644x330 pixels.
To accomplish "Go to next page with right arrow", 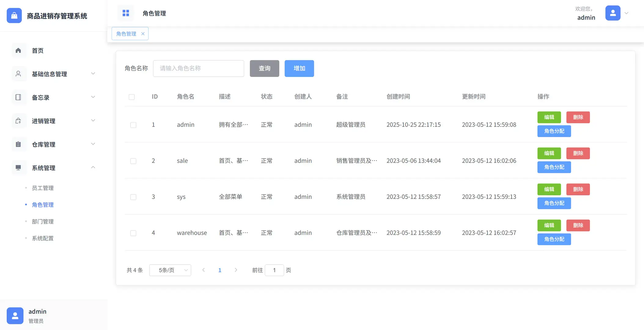I will click(236, 270).
